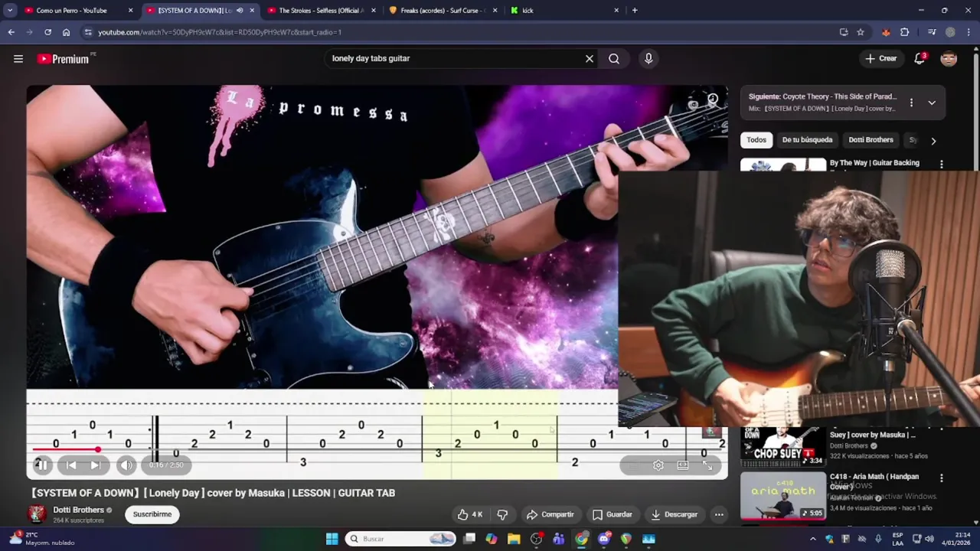Toggle theater mode on the player
The image size is (980, 551).
pyautogui.click(x=683, y=465)
